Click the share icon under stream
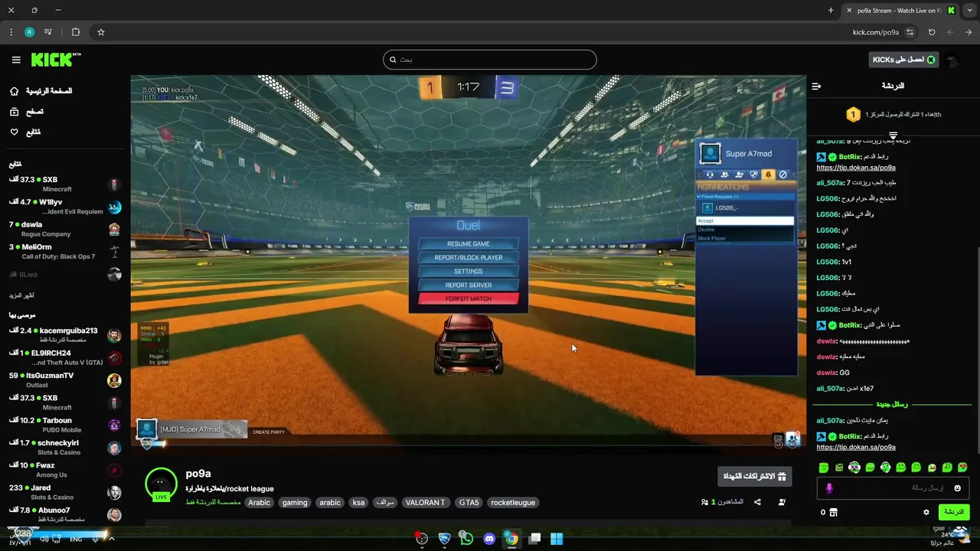The height and width of the screenshot is (551, 980). point(757,502)
